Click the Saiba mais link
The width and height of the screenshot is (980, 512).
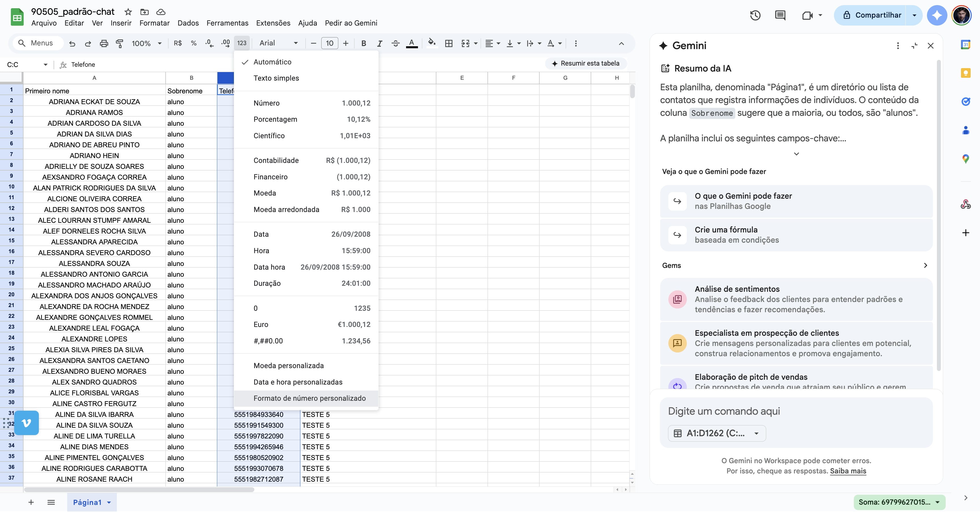pyautogui.click(x=848, y=471)
